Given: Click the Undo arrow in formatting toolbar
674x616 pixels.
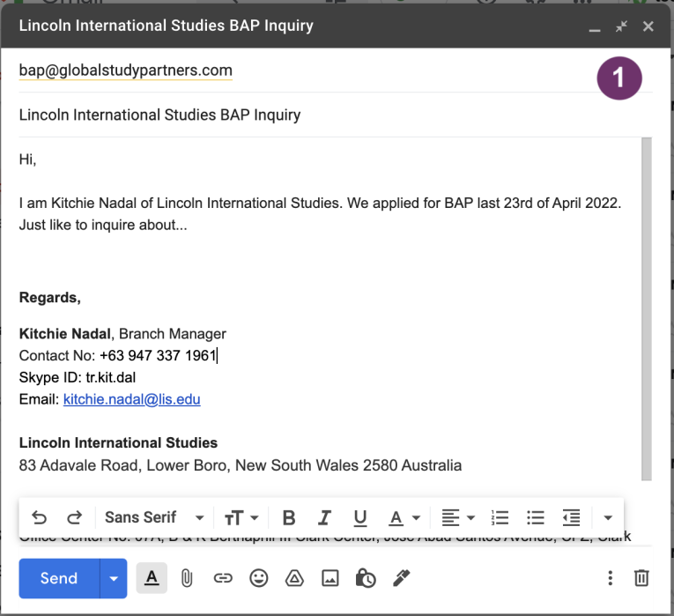Looking at the screenshot, I should (39, 517).
